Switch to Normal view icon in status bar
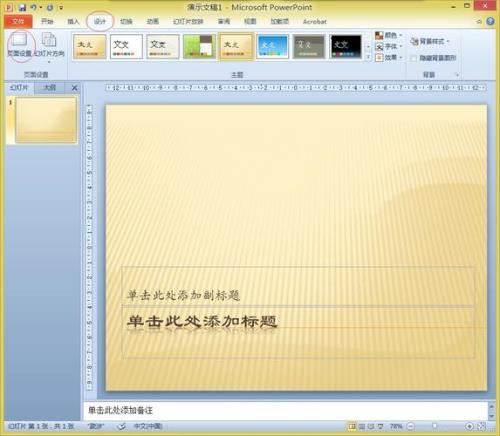 pyautogui.click(x=352, y=426)
